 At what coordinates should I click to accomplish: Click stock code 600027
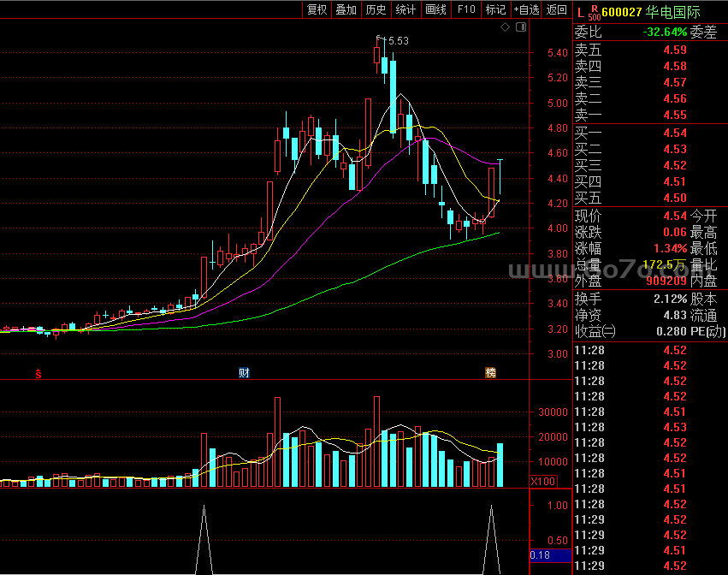[622, 13]
